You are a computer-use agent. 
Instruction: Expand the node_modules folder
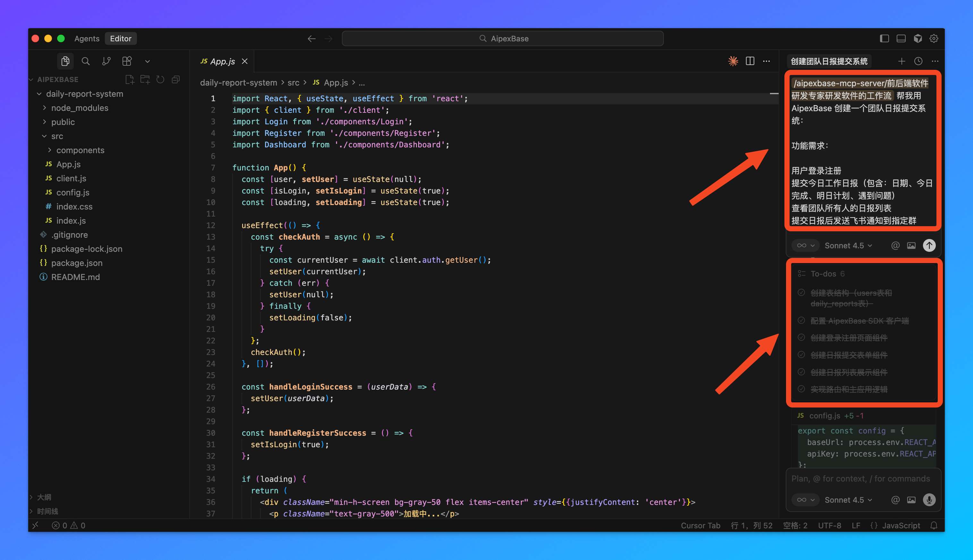(x=80, y=108)
